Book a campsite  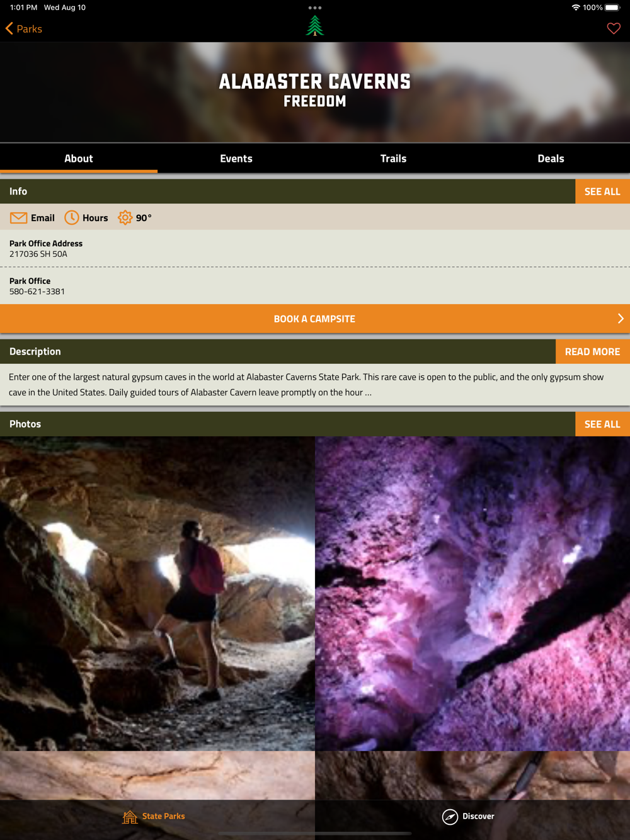[315, 319]
